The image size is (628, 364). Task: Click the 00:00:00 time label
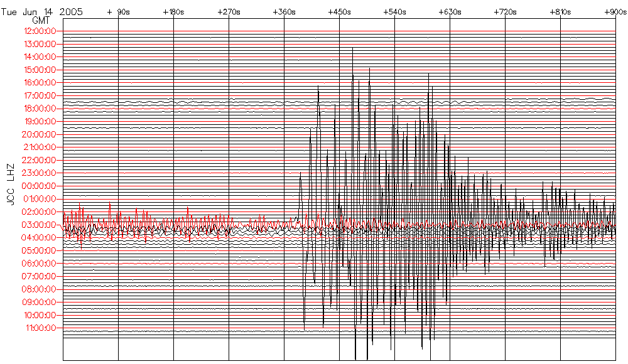tap(39, 186)
